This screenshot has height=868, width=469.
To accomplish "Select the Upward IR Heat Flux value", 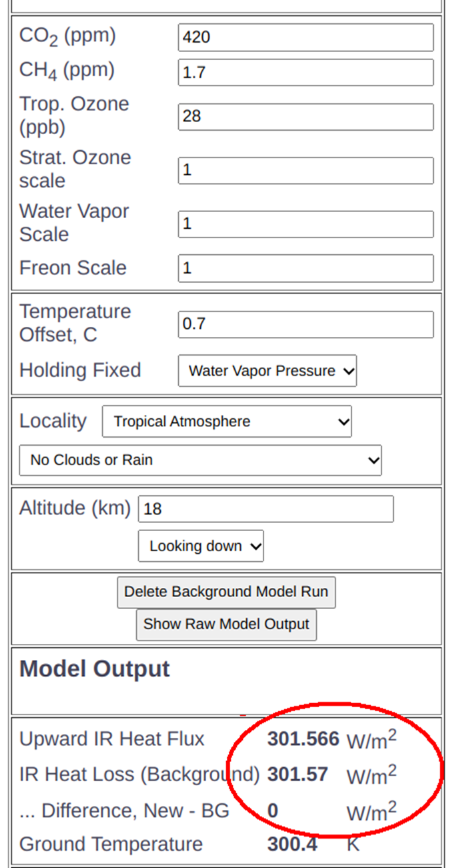I will (x=304, y=739).
